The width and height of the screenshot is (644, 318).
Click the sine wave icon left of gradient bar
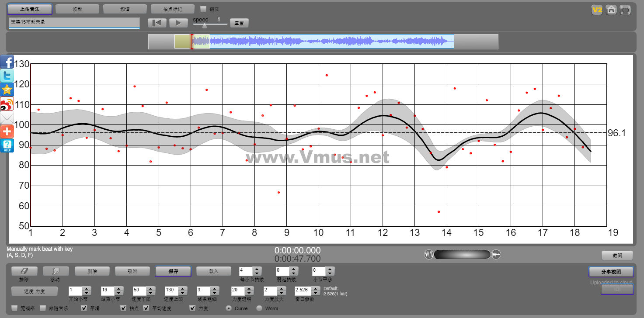point(428,255)
